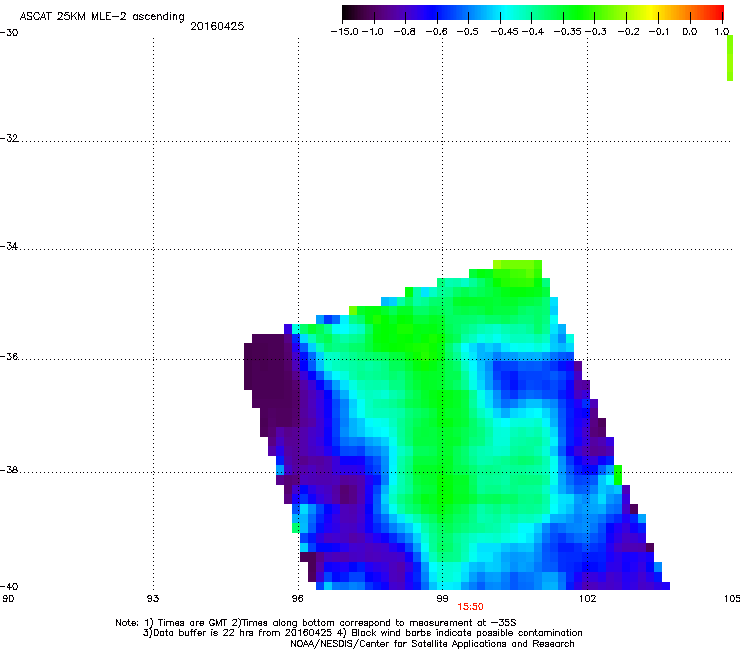Click the isolated green pixel on the swath's right edge
Image resolution: width=740 pixels, height=650 pixels.
pyautogui.click(x=618, y=474)
